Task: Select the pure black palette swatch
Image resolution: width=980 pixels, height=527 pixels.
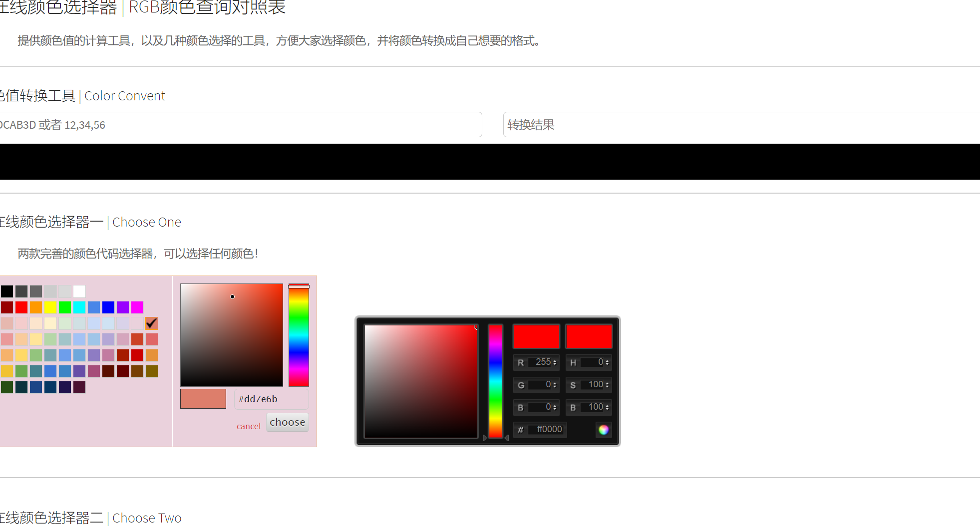Action: pos(7,291)
